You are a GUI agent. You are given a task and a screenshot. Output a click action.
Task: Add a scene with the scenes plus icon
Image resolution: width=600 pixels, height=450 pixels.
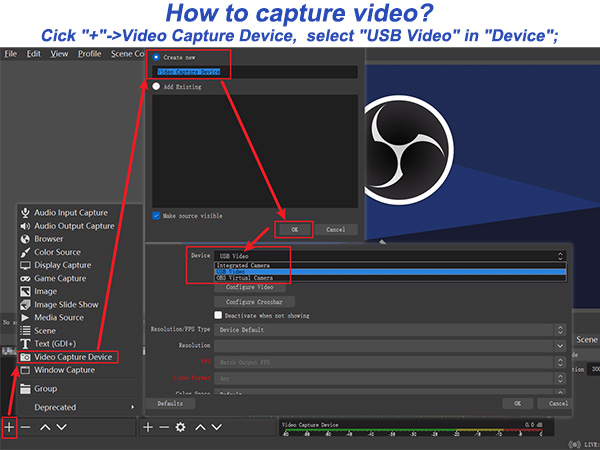(x=9, y=427)
